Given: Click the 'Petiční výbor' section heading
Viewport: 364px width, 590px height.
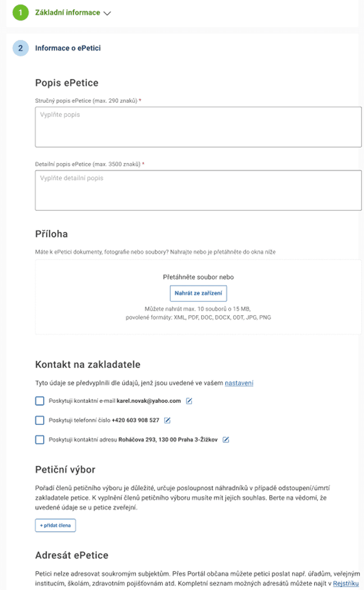Looking at the screenshot, I should coord(63,469).
